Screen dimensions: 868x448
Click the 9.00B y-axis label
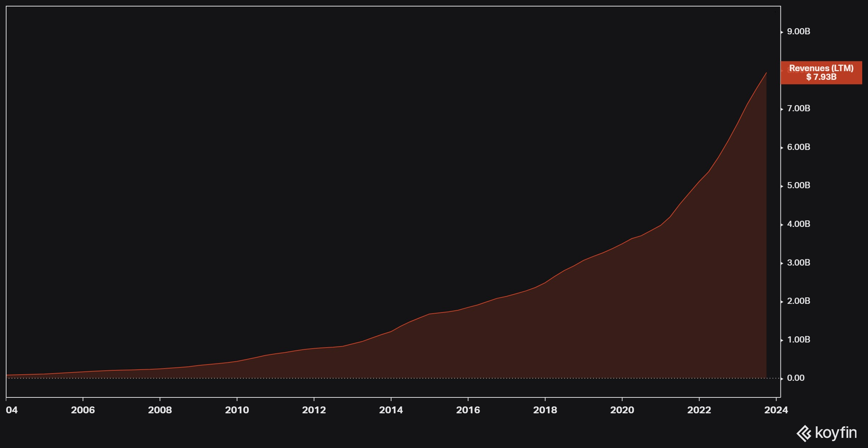798,32
